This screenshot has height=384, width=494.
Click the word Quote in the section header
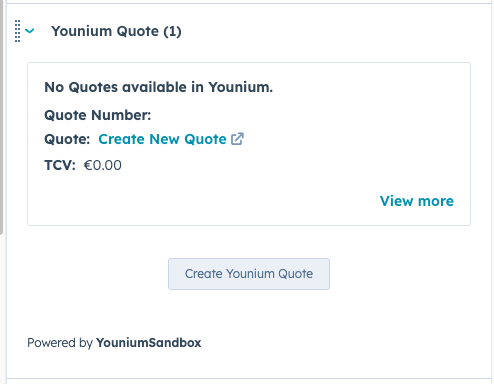click(x=137, y=31)
